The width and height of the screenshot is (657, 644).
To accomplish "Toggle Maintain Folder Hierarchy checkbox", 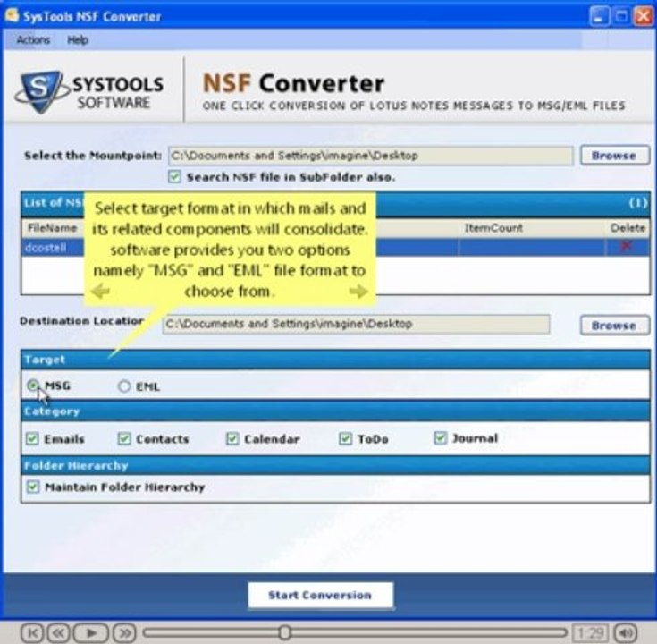I will pyautogui.click(x=33, y=487).
